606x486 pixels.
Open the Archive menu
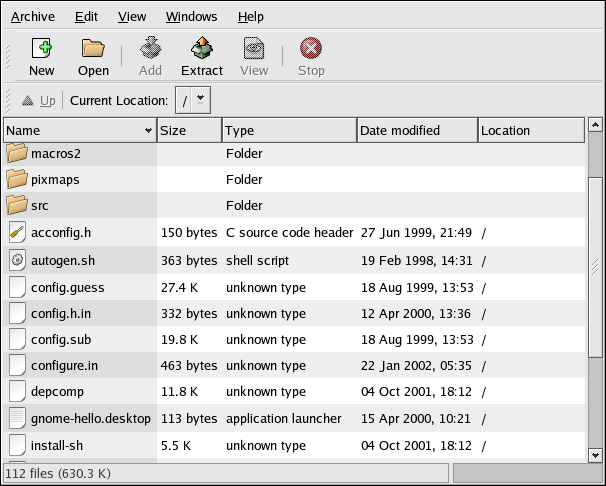33,17
